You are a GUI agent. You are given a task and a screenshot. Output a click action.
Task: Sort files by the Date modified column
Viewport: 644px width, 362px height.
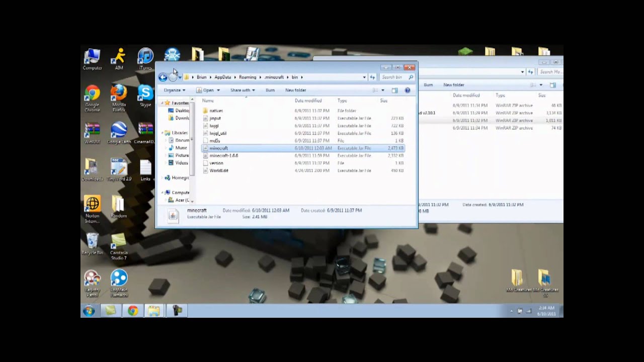[308, 101]
